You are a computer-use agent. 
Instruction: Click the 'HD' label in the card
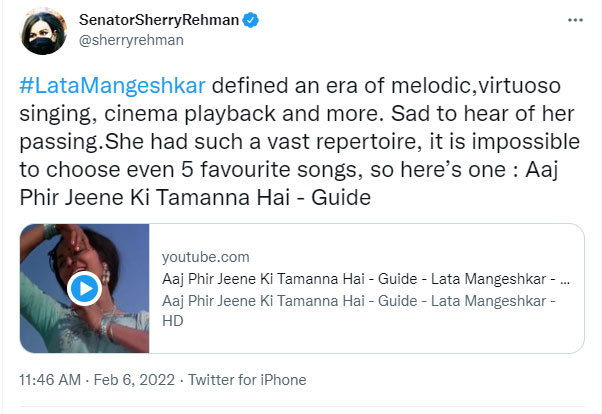[172, 321]
